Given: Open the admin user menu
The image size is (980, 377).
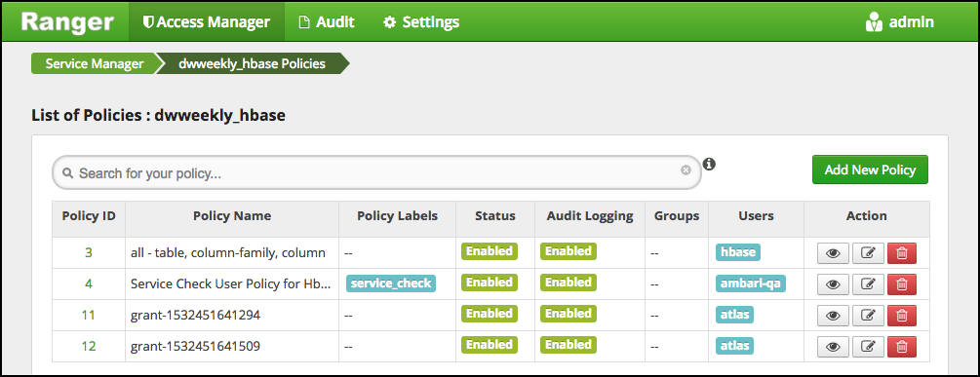Looking at the screenshot, I should tap(900, 22).
